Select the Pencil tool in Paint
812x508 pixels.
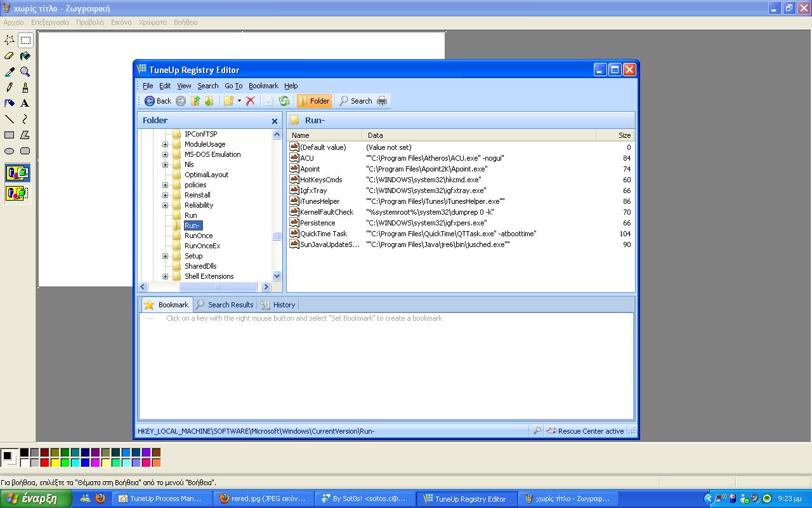pyautogui.click(x=10, y=88)
